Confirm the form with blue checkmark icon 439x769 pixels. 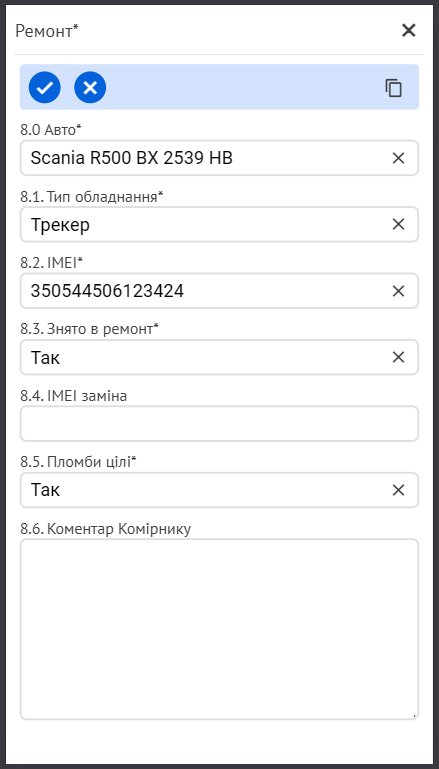pyautogui.click(x=45, y=87)
